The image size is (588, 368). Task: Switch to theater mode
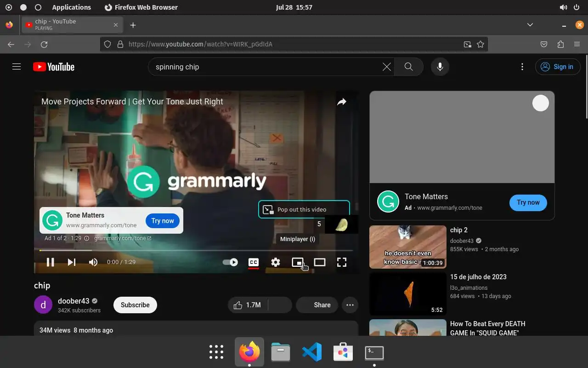[320, 262]
